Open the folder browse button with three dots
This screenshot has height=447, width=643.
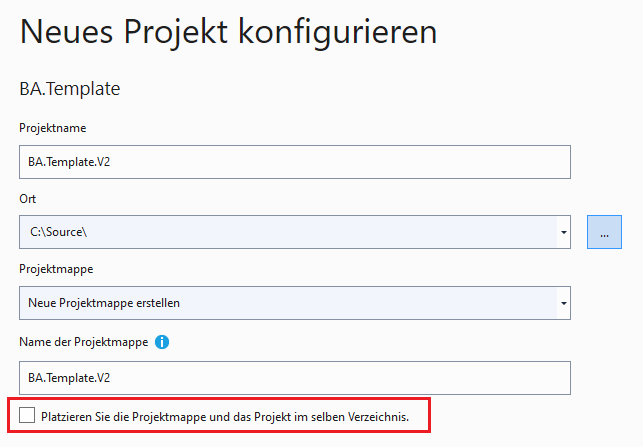tap(604, 232)
